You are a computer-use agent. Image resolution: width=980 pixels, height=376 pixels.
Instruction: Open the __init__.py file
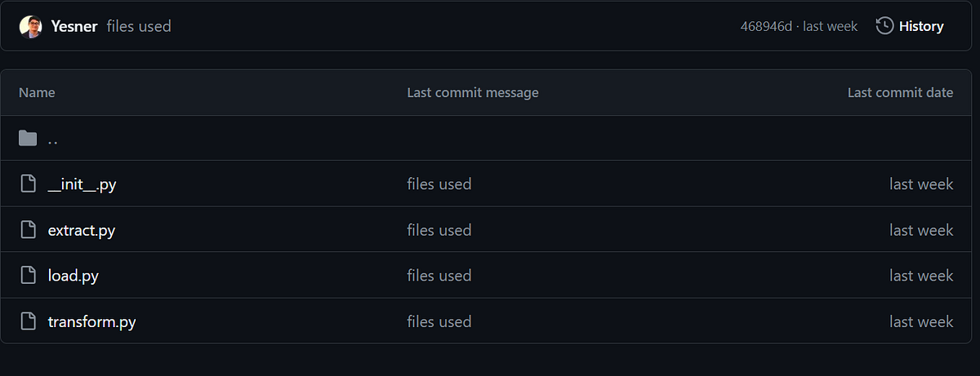[82, 184]
